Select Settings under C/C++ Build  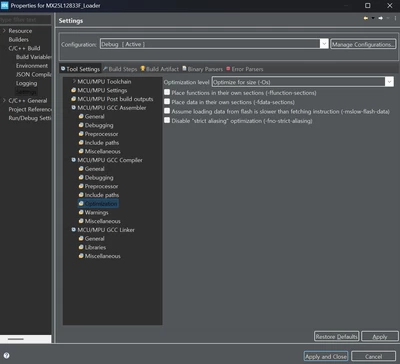(26, 92)
